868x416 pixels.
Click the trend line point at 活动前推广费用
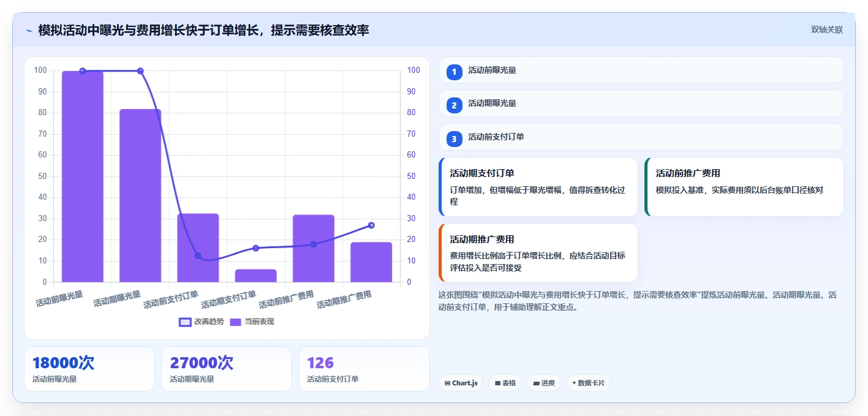pyautogui.click(x=314, y=244)
